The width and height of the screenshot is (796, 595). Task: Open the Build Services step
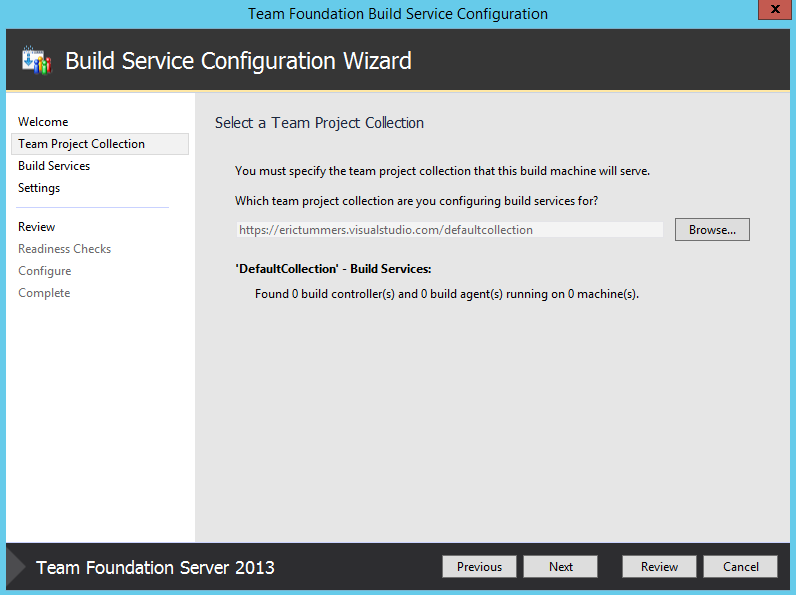[x=54, y=166]
